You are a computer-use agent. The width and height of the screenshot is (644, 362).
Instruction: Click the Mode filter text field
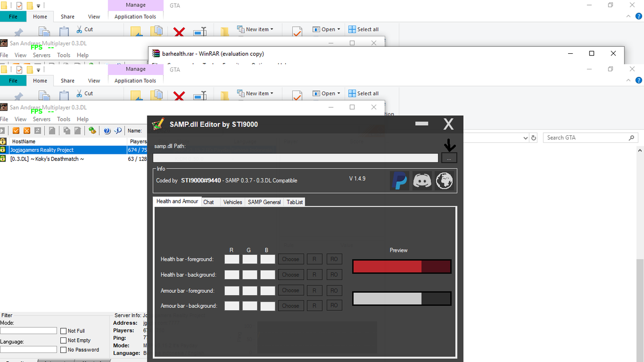[x=29, y=331]
